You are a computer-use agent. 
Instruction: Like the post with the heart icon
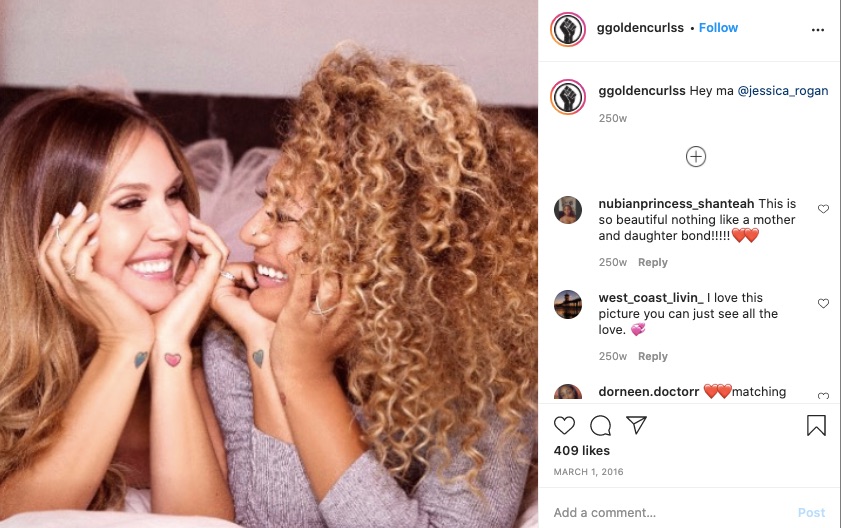tap(564, 426)
